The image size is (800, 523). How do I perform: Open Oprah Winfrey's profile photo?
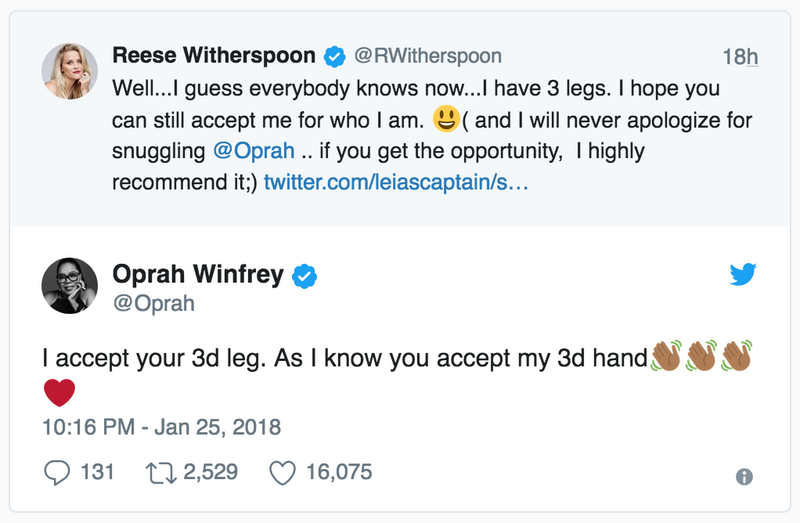click(x=69, y=285)
